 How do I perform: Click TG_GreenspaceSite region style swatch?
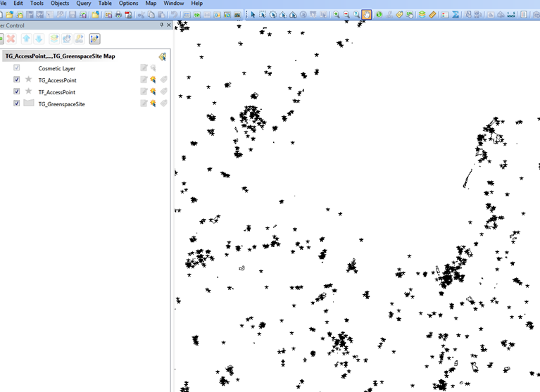[29, 103]
